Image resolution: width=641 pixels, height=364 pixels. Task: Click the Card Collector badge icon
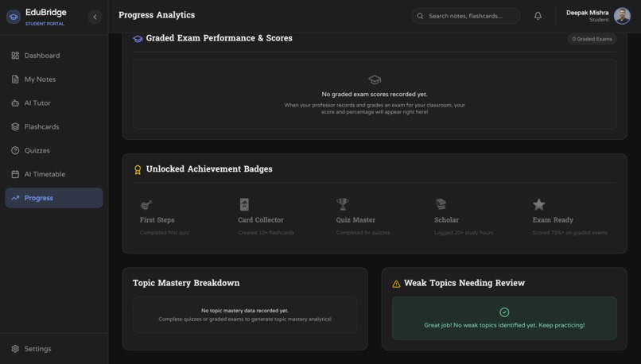[x=244, y=204]
